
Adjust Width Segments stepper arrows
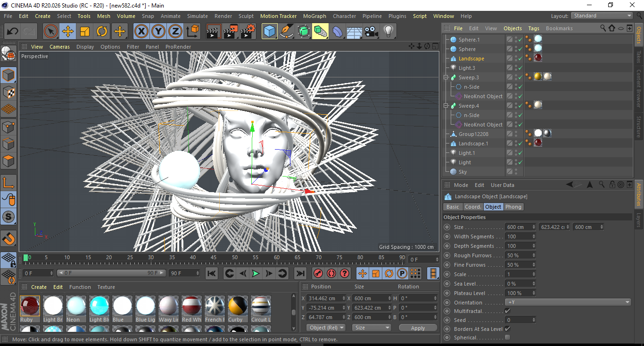point(534,236)
